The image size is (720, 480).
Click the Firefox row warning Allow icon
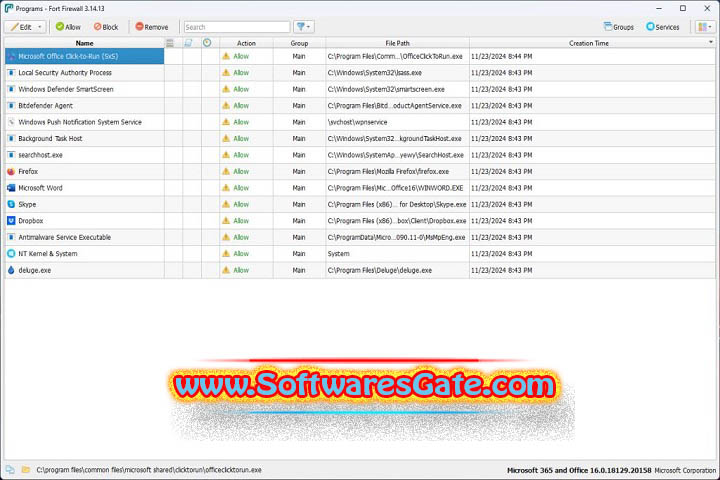226,171
